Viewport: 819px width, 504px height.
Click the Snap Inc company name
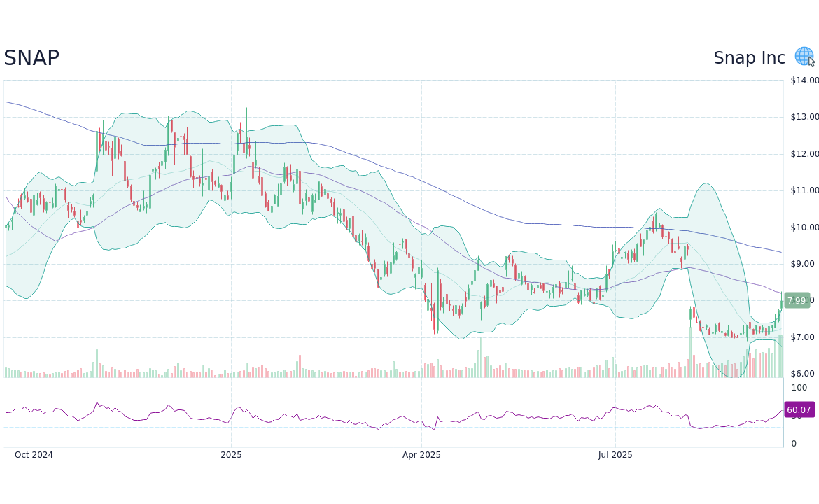pyautogui.click(x=749, y=57)
